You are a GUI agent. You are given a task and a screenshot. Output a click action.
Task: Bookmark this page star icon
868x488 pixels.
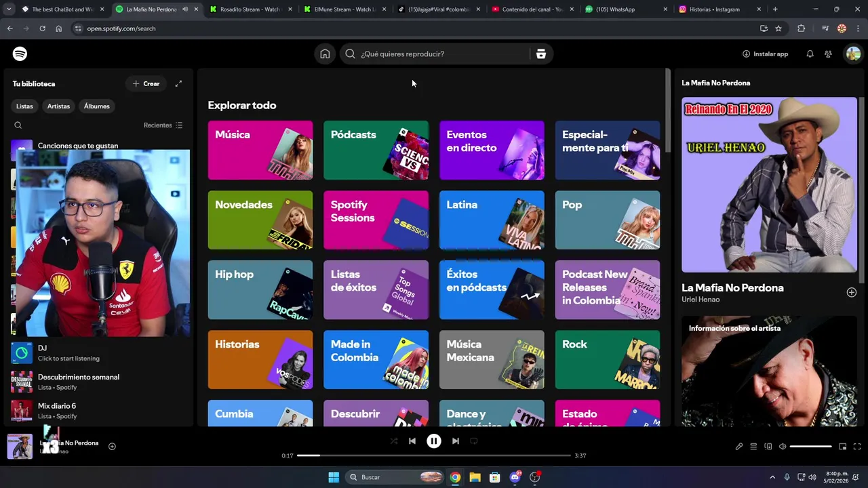point(778,28)
